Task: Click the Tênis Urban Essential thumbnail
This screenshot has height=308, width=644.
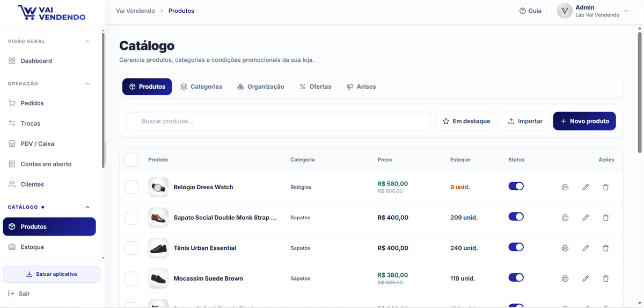Action: (x=158, y=248)
